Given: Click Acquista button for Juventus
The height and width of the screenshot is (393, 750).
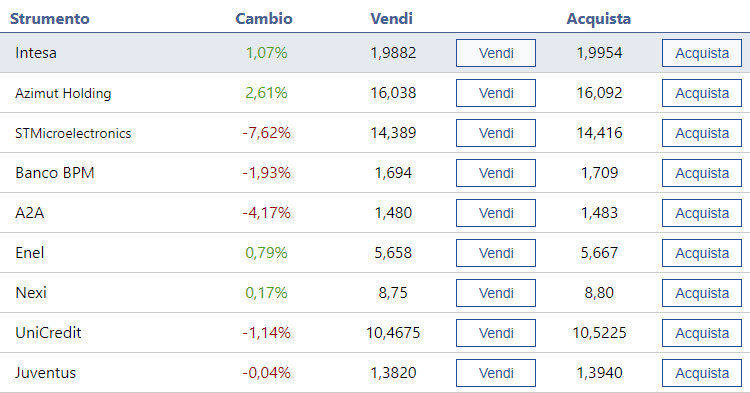Looking at the screenshot, I should click(702, 373).
